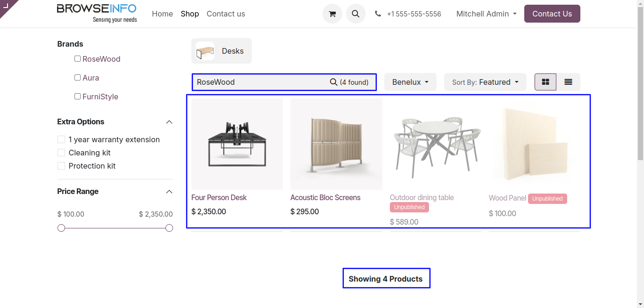644x308 pixels.
Task: Collapse the Extra Options section
Action: [x=169, y=122]
